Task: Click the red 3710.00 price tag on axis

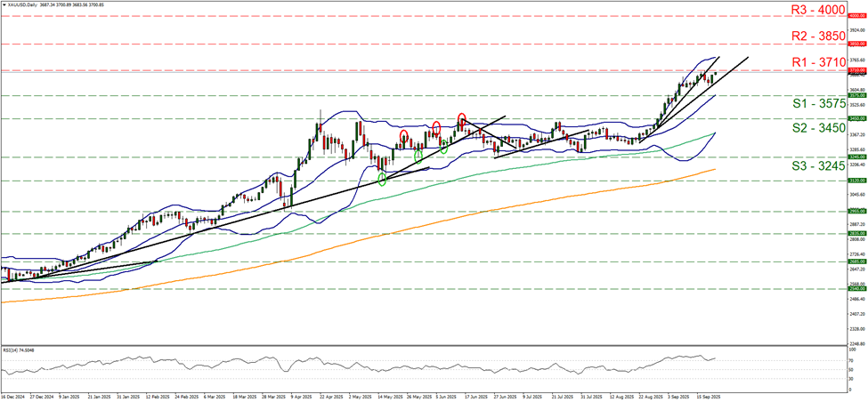Action: tap(856, 69)
